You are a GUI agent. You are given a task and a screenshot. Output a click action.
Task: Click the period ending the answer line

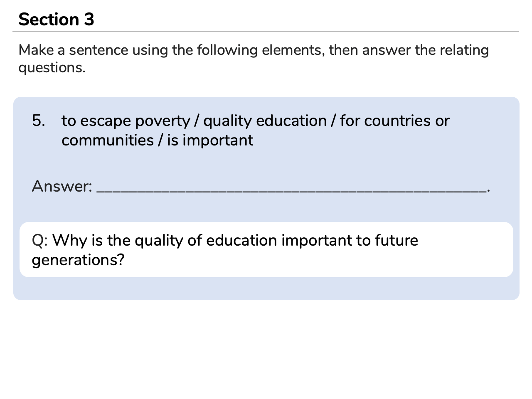489,191
